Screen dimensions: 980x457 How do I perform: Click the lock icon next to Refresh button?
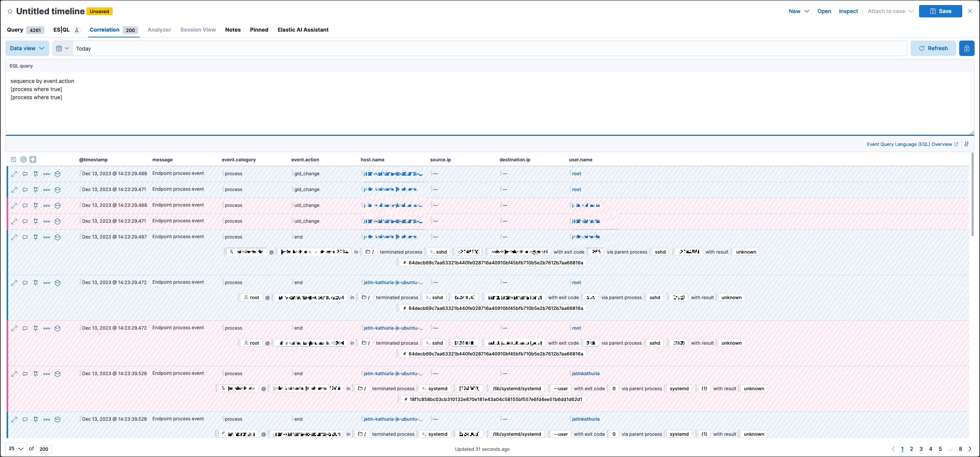point(968,48)
